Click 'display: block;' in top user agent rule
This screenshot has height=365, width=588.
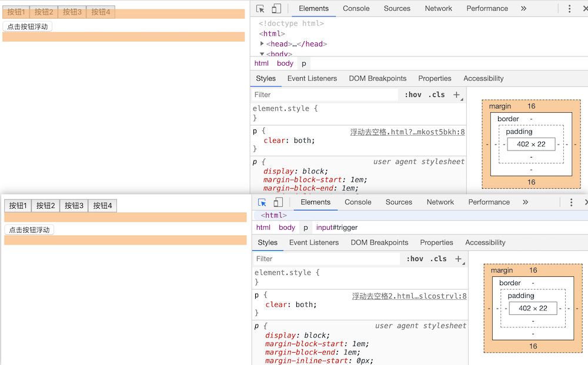click(x=296, y=171)
